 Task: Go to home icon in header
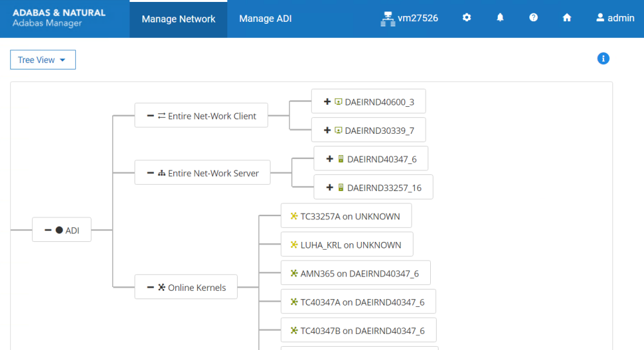(x=567, y=18)
